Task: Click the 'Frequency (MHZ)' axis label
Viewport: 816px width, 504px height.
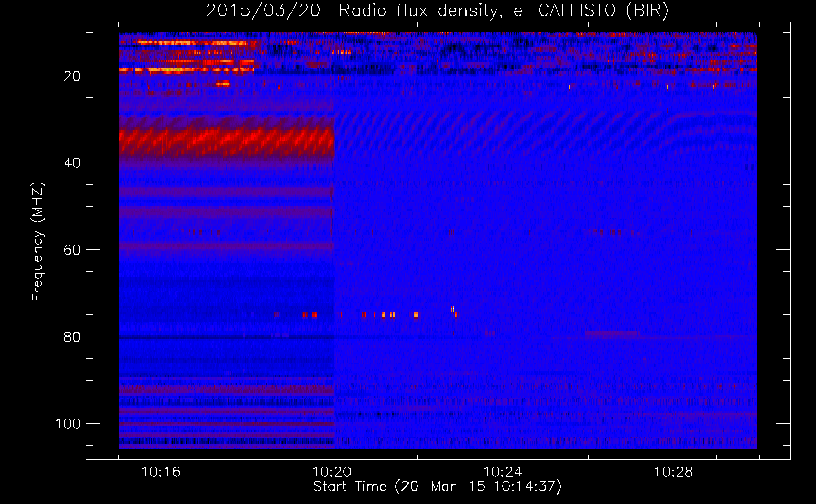Action: [x=38, y=241]
